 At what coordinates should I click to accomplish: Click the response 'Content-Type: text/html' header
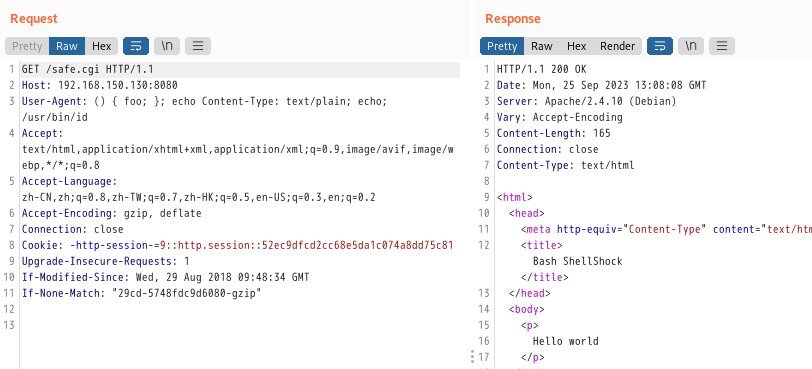[566, 166]
